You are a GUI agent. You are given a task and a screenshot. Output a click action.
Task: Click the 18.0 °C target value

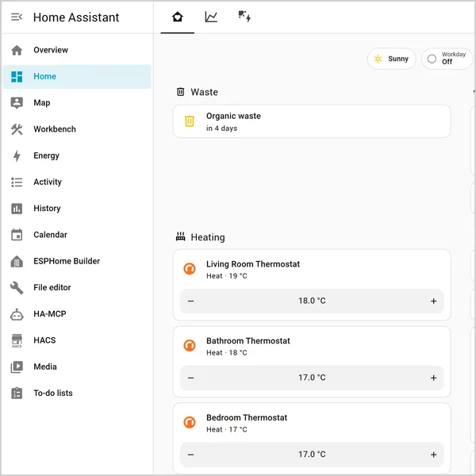312,301
